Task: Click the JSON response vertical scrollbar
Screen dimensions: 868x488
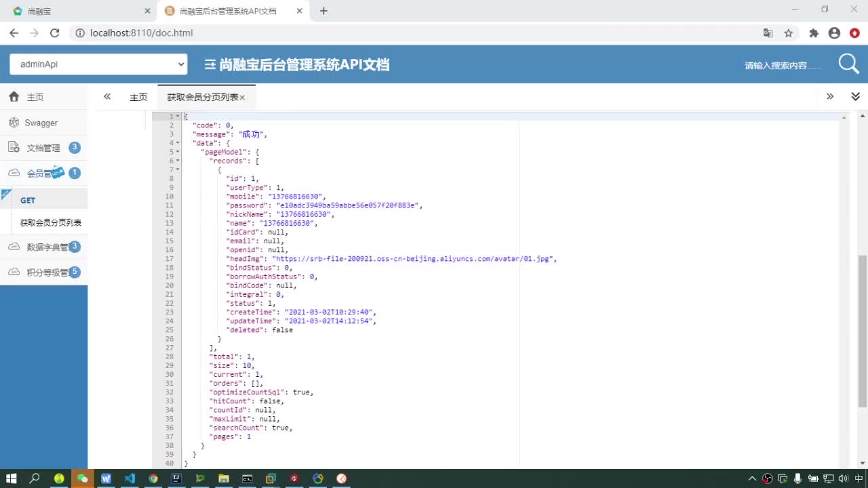Action: [x=844, y=289]
